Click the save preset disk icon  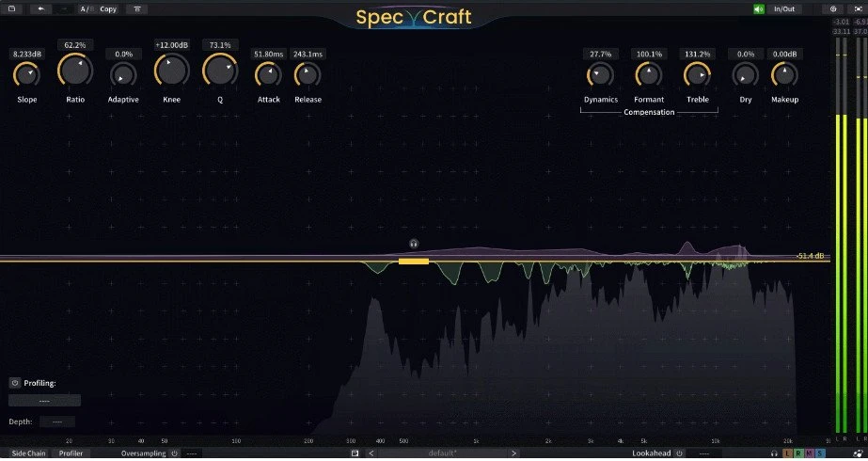[x=355, y=453]
